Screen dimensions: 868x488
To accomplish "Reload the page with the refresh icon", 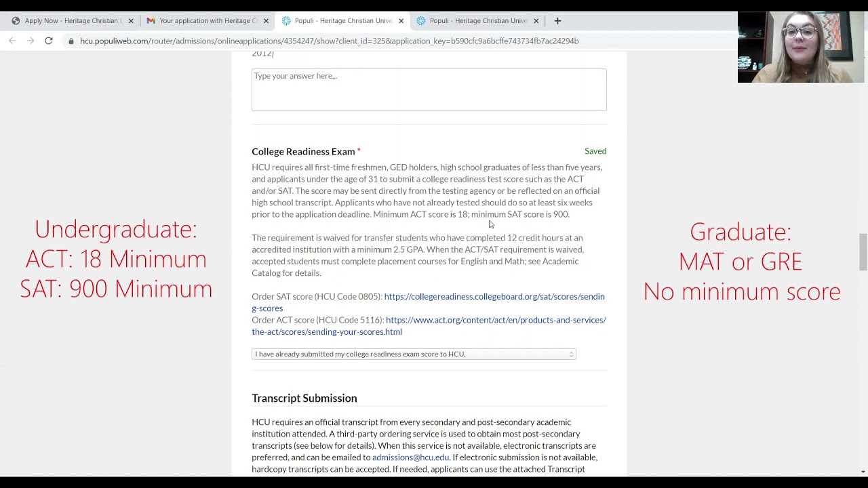I will pyautogui.click(x=49, y=41).
